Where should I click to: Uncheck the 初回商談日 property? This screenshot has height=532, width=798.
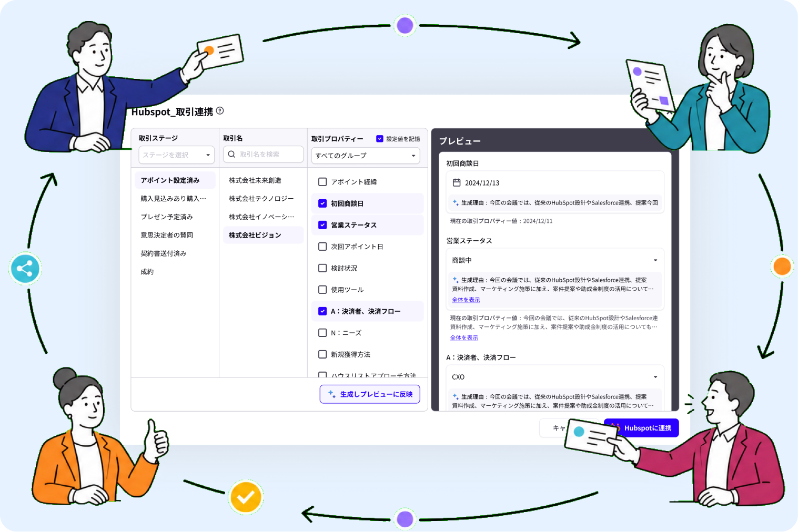[322, 203]
